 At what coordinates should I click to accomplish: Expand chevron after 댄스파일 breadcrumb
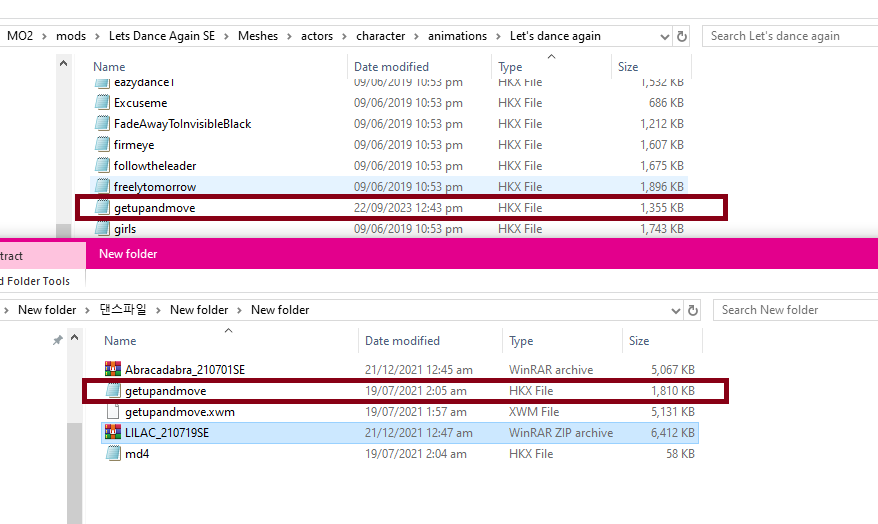coord(158,310)
